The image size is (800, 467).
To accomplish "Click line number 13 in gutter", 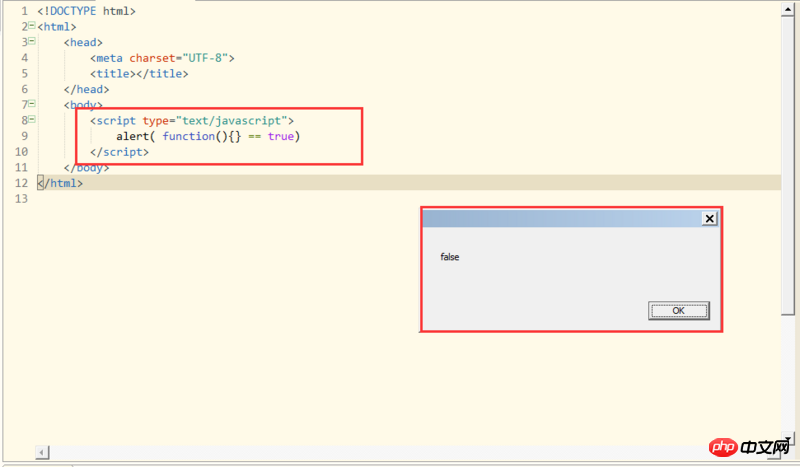I will click(21, 199).
